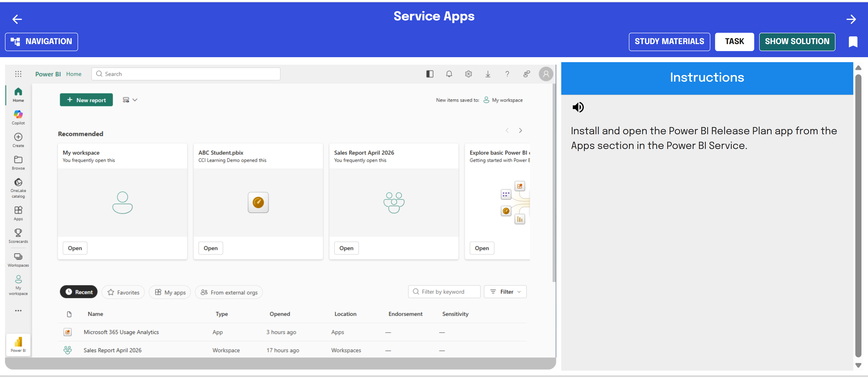Open Browse in the left sidebar

(x=18, y=163)
